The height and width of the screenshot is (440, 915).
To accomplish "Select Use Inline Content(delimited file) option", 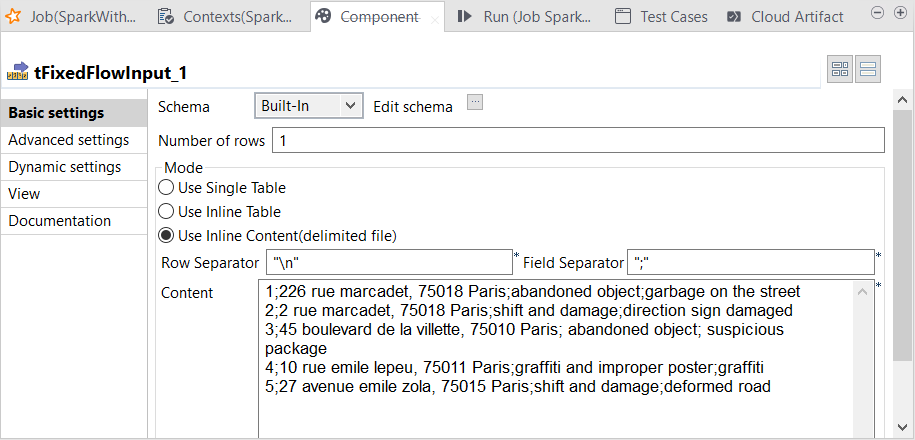I will [167, 236].
